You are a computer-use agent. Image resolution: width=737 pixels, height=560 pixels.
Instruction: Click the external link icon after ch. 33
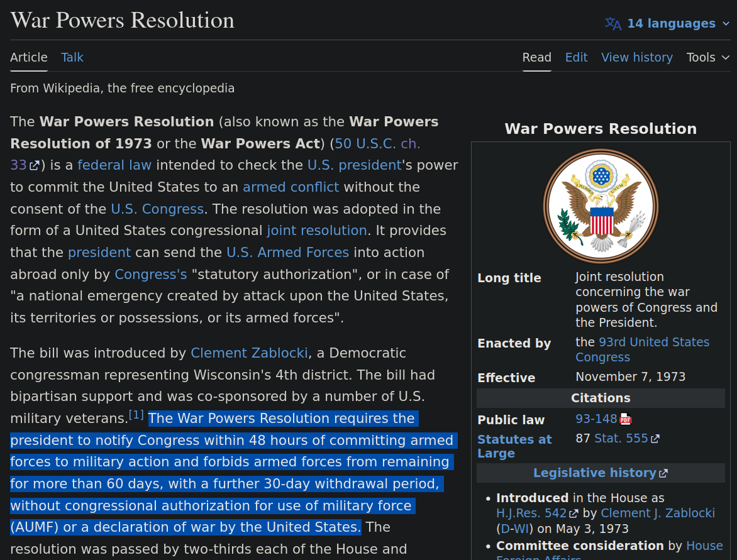tap(35, 166)
